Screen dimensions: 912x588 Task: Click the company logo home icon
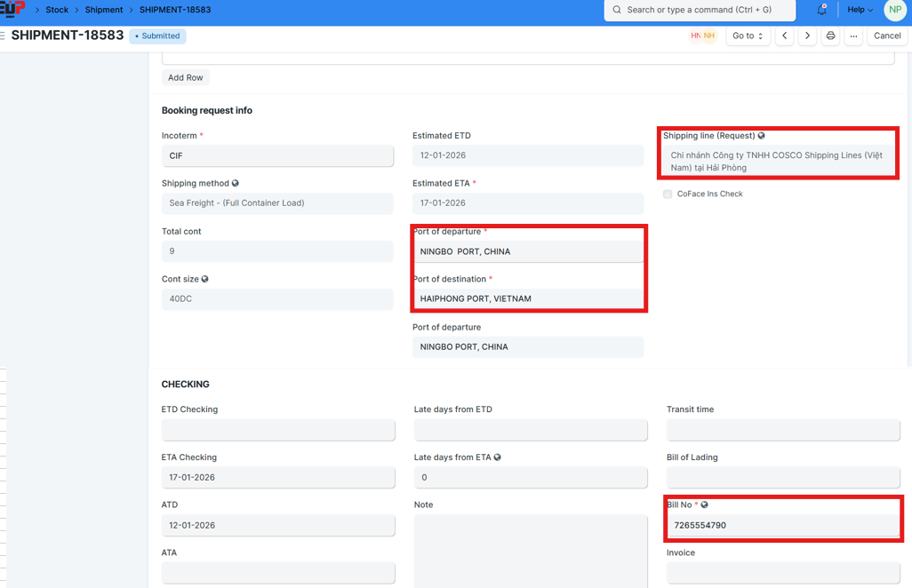(12, 10)
